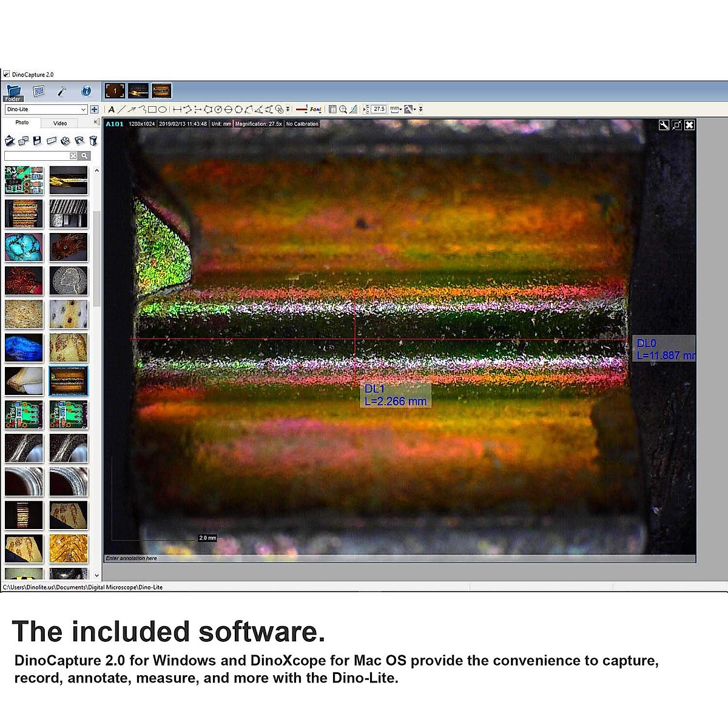This screenshot has height=728, width=728.
Task: Switch to the Video tab
Action: (x=60, y=123)
